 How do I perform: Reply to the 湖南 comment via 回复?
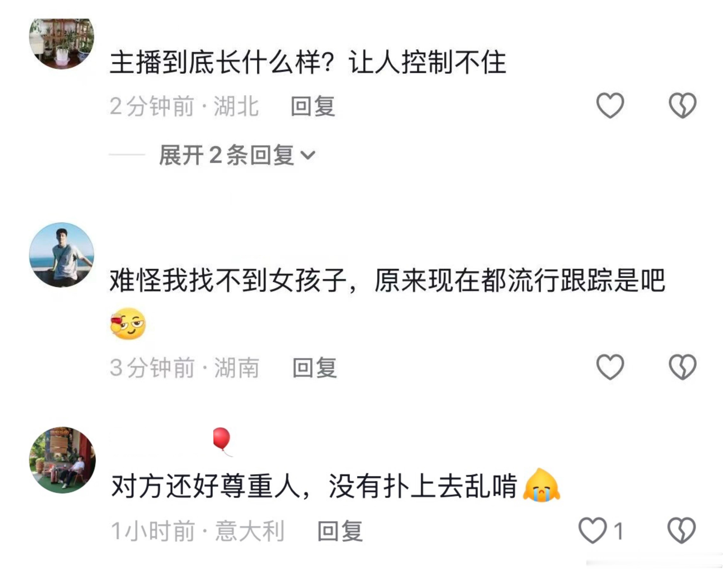tap(314, 368)
